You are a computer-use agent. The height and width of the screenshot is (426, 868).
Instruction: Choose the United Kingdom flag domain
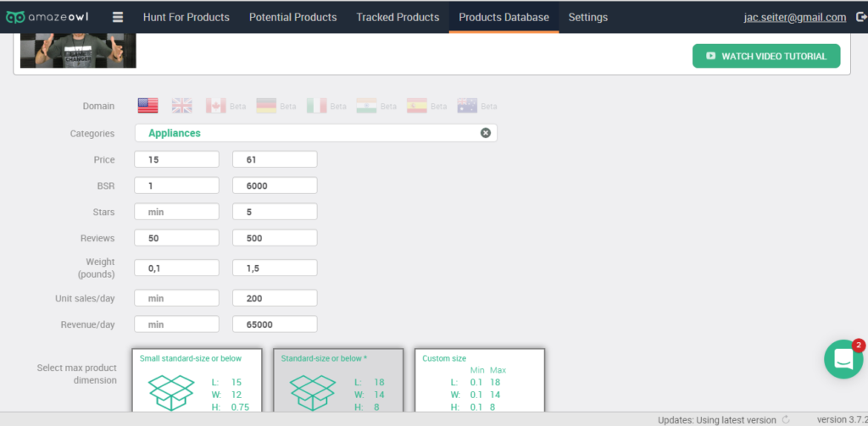[x=181, y=106]
